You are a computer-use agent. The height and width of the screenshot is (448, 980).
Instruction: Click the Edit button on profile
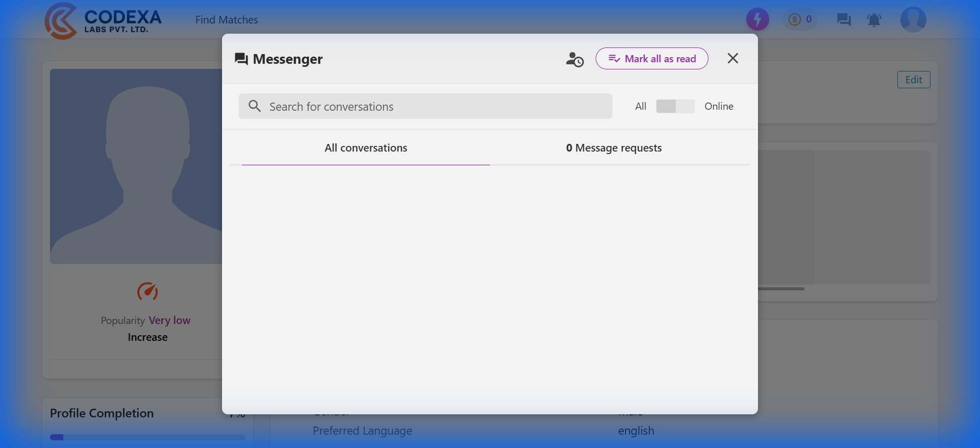[913, 80]
